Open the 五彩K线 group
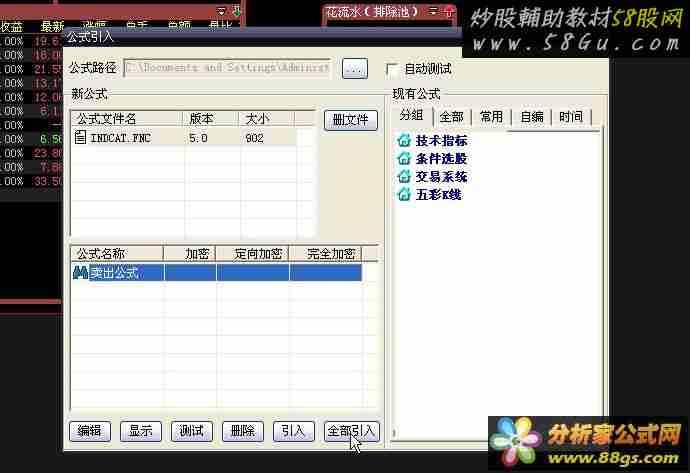This screenshot has width=690, height=473. pyautogui.click(x=439, y=195)
